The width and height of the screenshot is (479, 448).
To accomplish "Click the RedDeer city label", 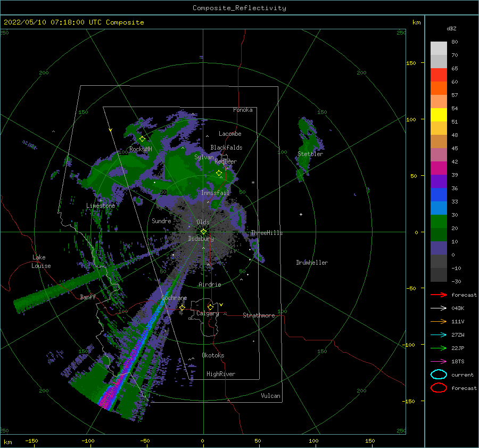I will pyautogui.click(x=226, y=161).
